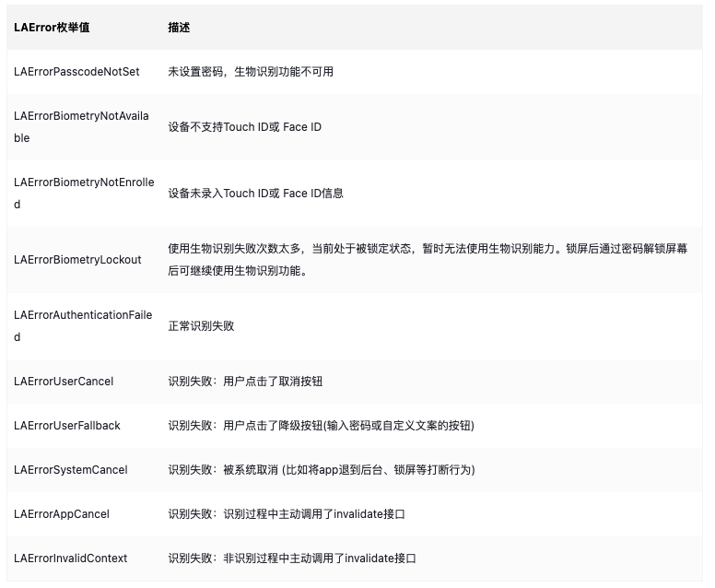The height and width of the screenshot is (588, 715).
Task: Select the LAErrorAuthenticationFailed cell
Action: [x=83, y=325]
